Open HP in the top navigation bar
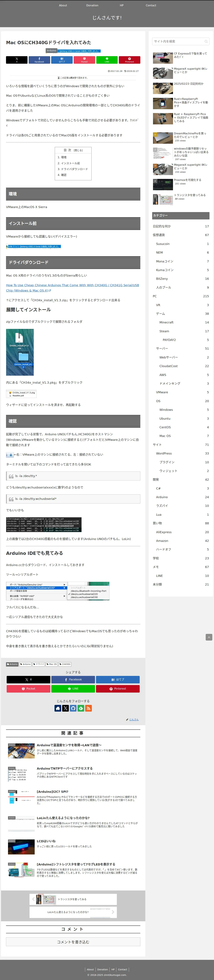Screen dimensions: 214x980 [x=122, y=5]
